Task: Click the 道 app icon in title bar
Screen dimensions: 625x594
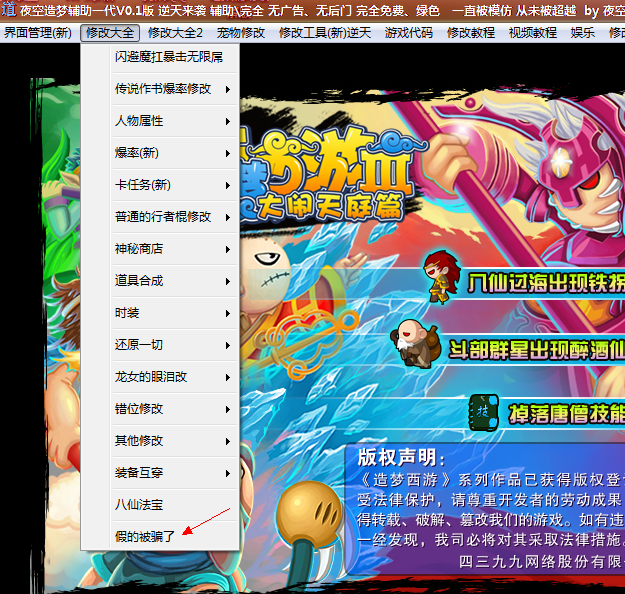Action: point(8,10)
